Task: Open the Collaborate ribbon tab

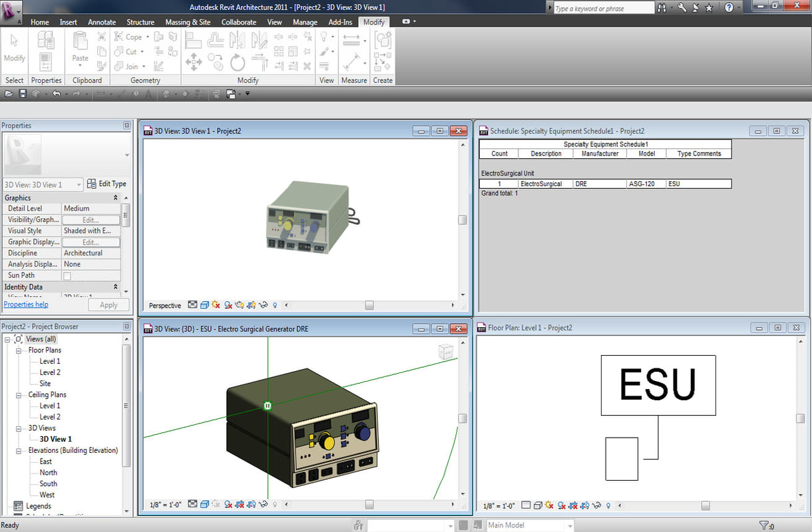Action: click(238, 22)
